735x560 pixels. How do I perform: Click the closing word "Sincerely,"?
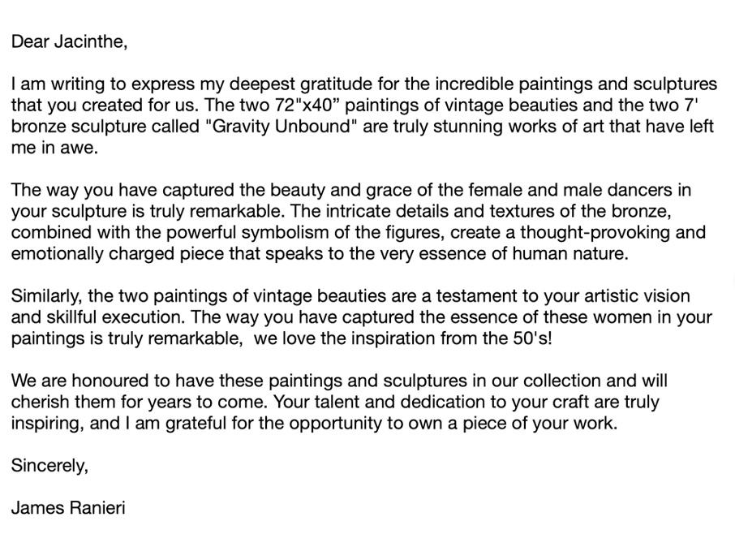[x=49, y=466]
